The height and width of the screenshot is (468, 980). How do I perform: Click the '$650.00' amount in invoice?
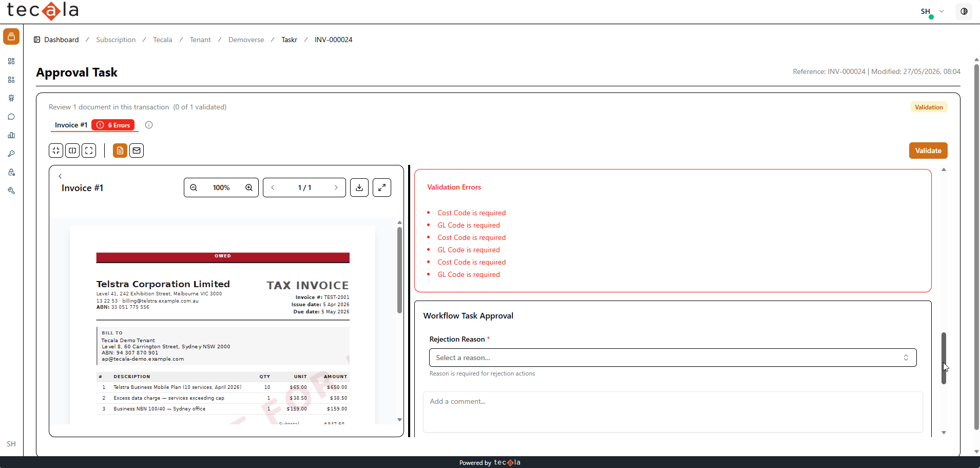tap(337, 387)
